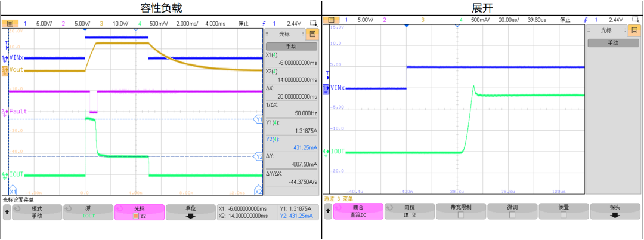Click the trigger level T marker in left scope

[6, 45]
